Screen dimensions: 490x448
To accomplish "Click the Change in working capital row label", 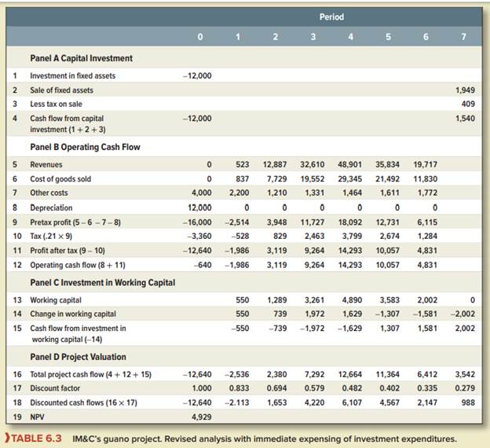I will 72,314.
